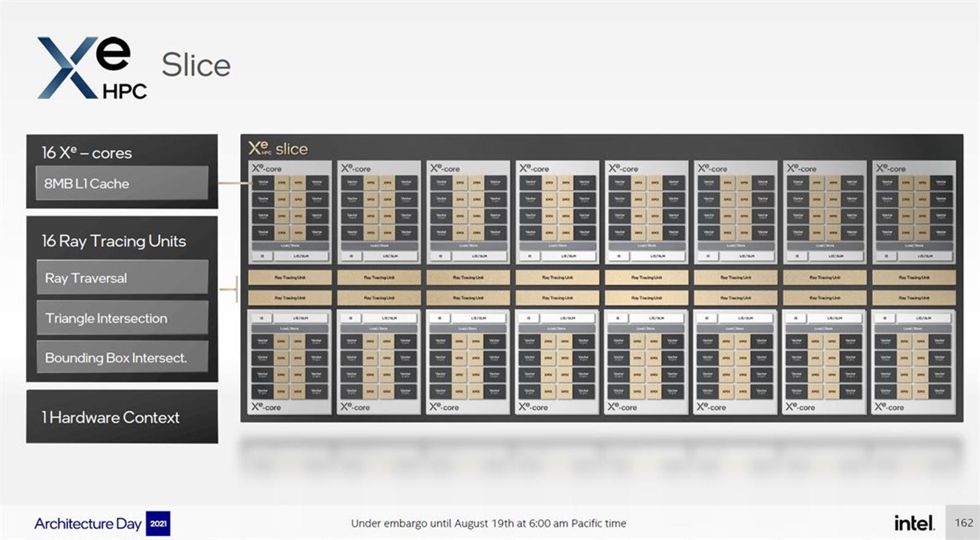Click the 8MB L1 Cache box
Screen dimensions: 980x540
click(122, 183)
